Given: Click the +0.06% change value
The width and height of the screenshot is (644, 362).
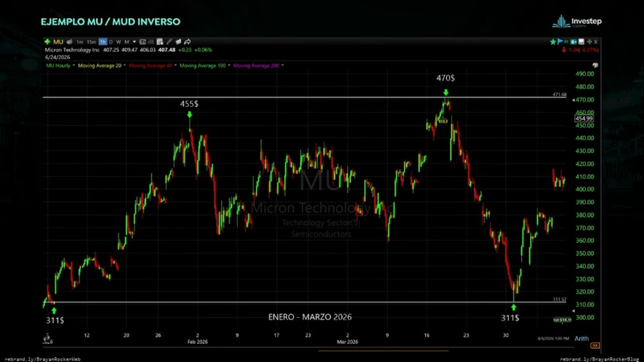Looking at the screenshot, I should coord(203,50).
